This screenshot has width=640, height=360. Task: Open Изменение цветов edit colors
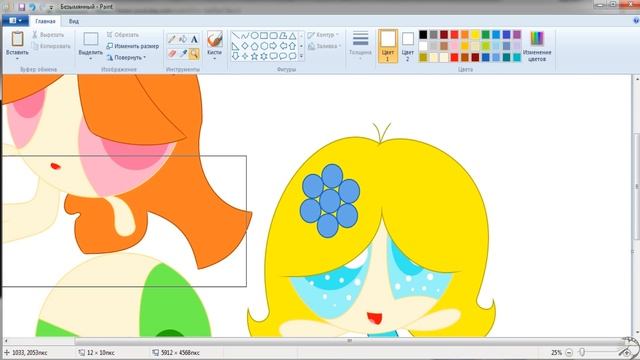coord(537,46)
